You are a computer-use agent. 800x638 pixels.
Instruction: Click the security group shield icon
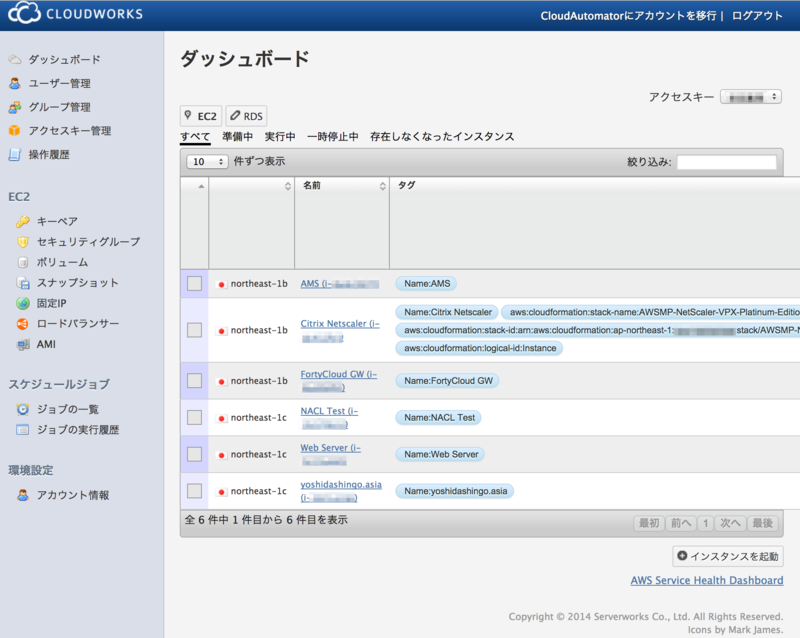click(x=23, y=242)
